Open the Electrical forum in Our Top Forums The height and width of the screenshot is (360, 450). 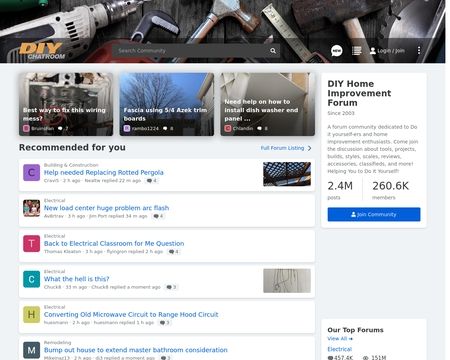coord(339,349)
